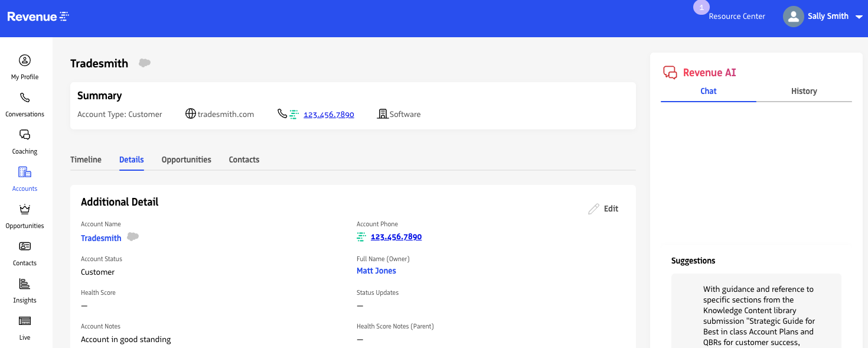Open My Profile from sidebar
This screenshot has width=868, height=348.
pos(25,61)
